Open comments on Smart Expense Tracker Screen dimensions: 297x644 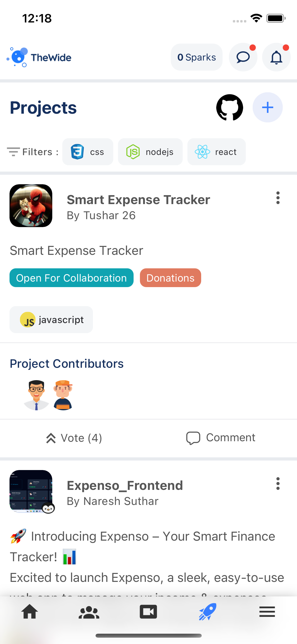221,438
